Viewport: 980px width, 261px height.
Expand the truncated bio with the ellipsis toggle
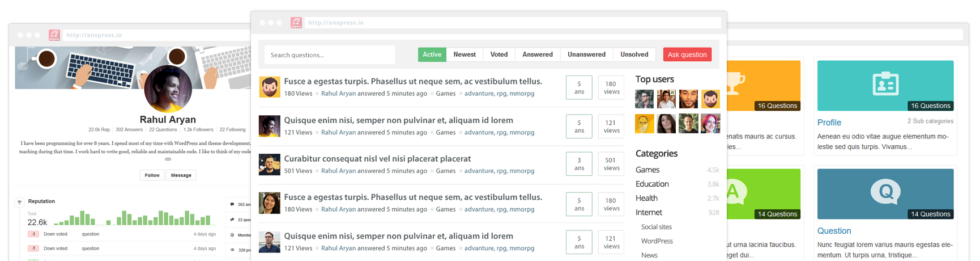click(x=168, y=159)
